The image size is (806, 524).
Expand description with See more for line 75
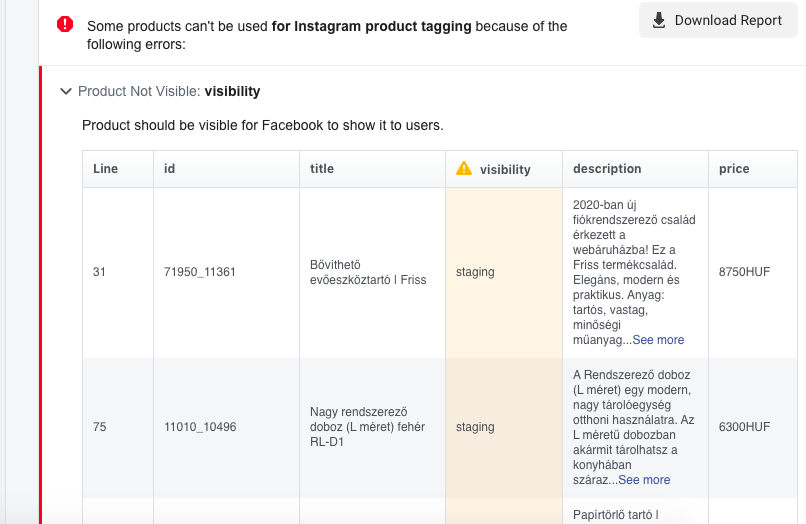(x=644, y=480)
